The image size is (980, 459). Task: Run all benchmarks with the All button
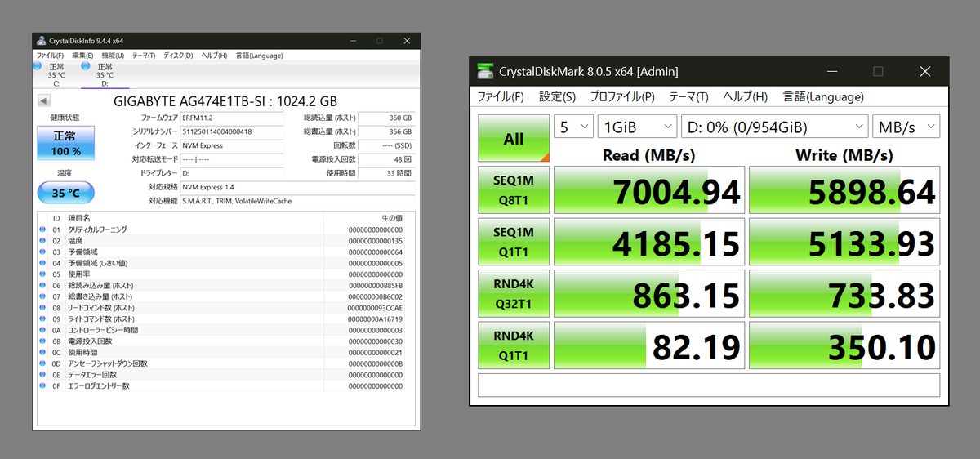click(x=514, y=138)
